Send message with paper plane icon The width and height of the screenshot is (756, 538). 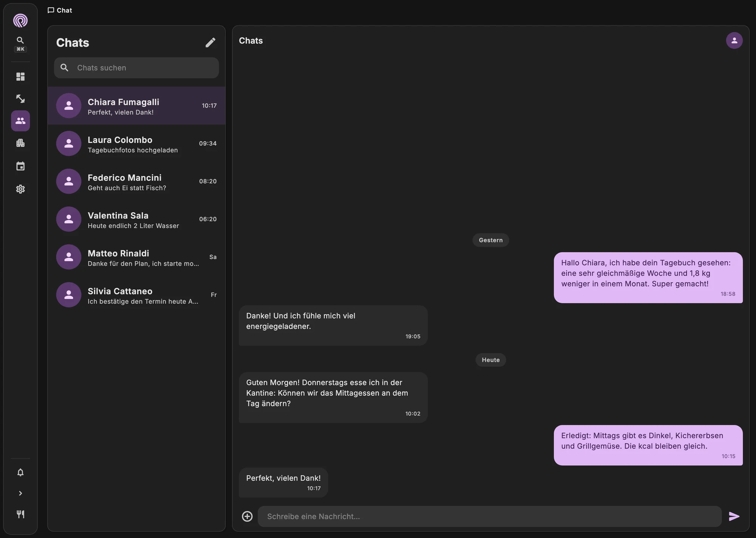coord(734,516)
